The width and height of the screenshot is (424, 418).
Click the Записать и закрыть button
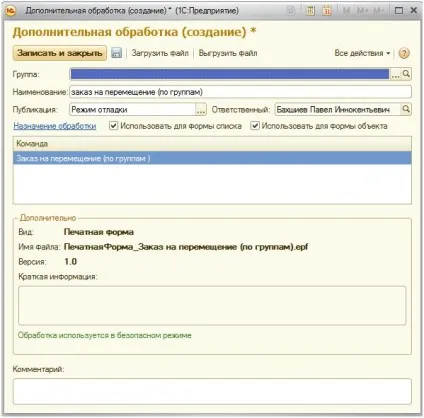point(60,53)
